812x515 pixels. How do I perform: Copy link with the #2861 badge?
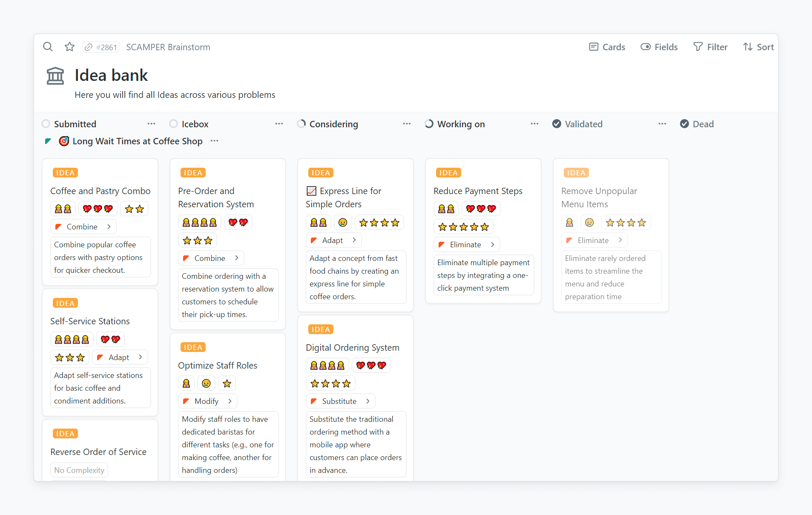(101, 47)
